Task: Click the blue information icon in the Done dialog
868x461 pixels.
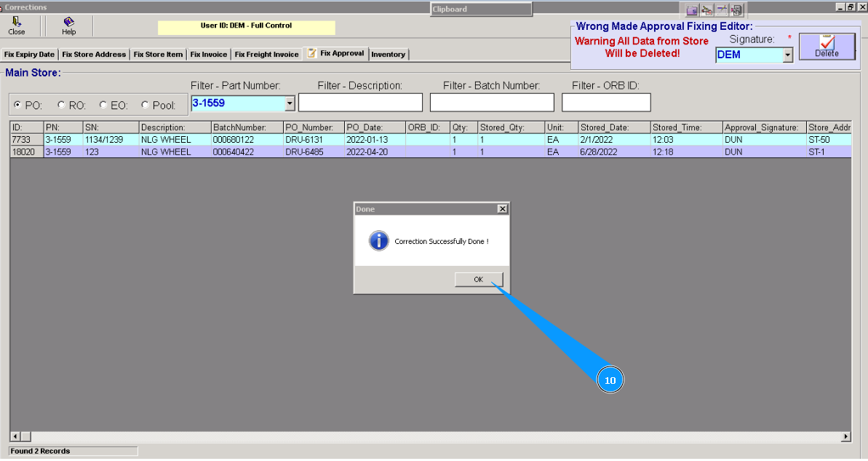Action: pyautogui.click(x=378, y=241)
